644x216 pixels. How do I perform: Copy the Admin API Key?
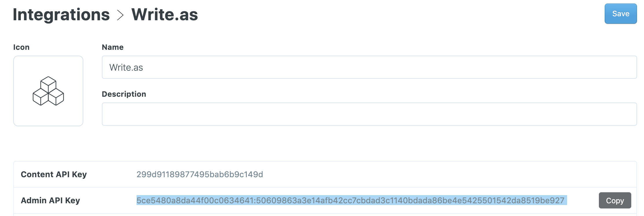click(x=614, y=200)
